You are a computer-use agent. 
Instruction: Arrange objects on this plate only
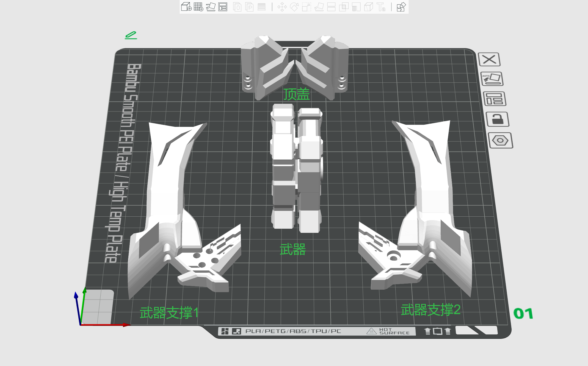(495, 99)
